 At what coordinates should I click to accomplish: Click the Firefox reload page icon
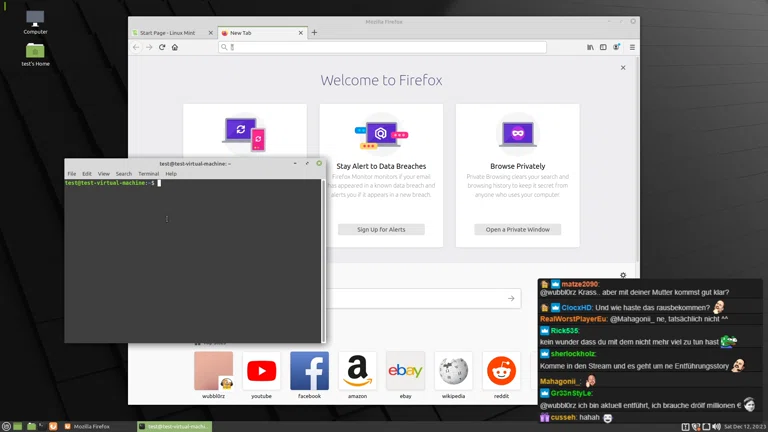pyautogui.click(x=162, y=47)
